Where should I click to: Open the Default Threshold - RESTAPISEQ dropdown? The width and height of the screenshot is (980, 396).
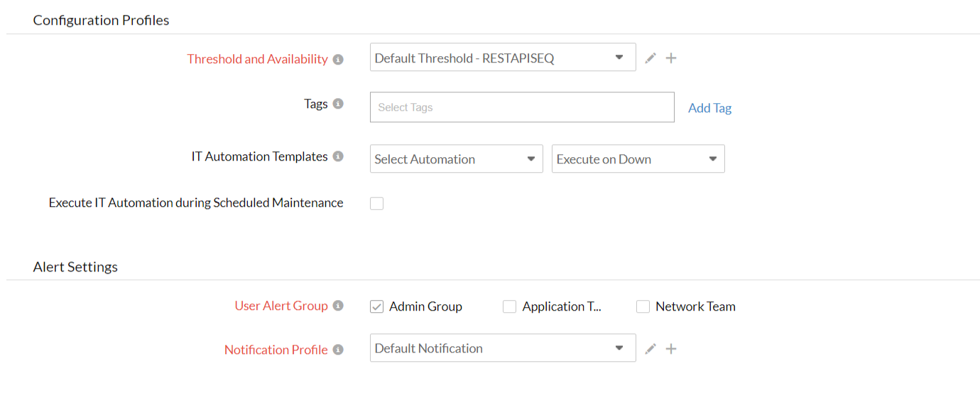[x=502, y=58]
